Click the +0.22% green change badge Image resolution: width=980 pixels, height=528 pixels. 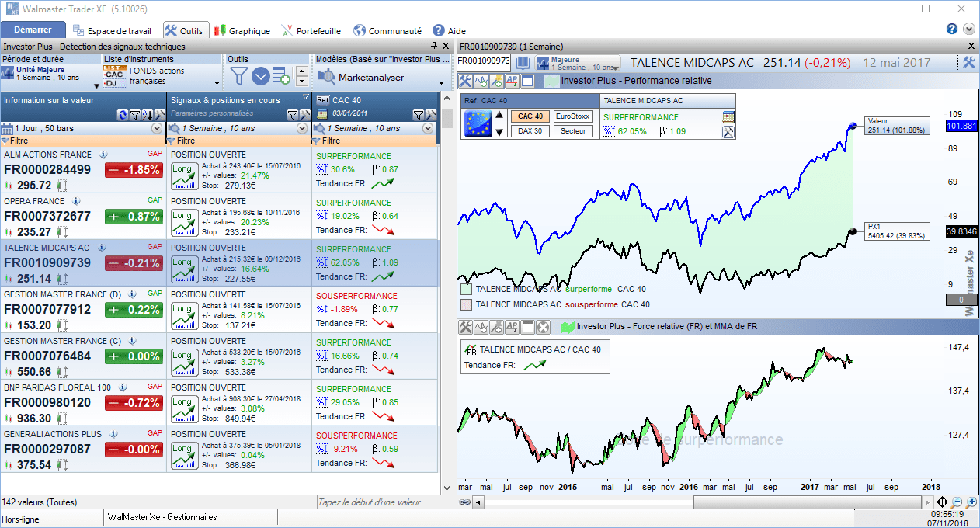click(x=134, y=310)
